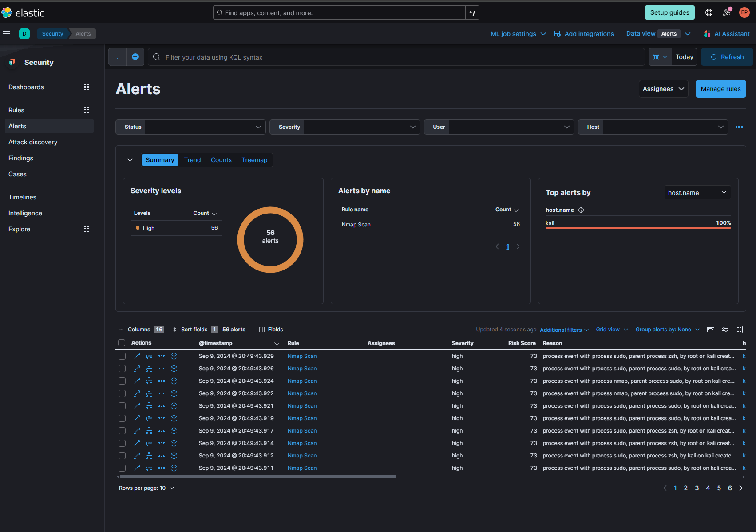The image size is (756, 532).
Task: Open Timelines in sidebar
Action: [22, 197]
